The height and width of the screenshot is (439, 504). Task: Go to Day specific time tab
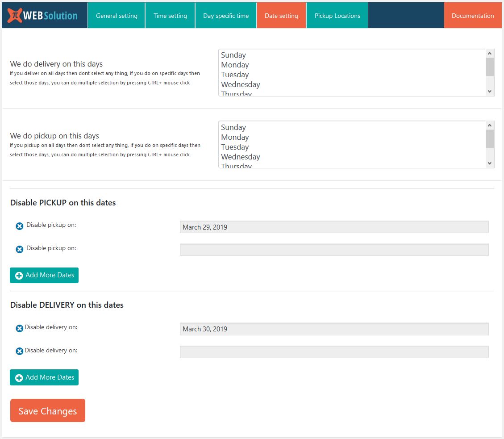[x=226, y=16]
